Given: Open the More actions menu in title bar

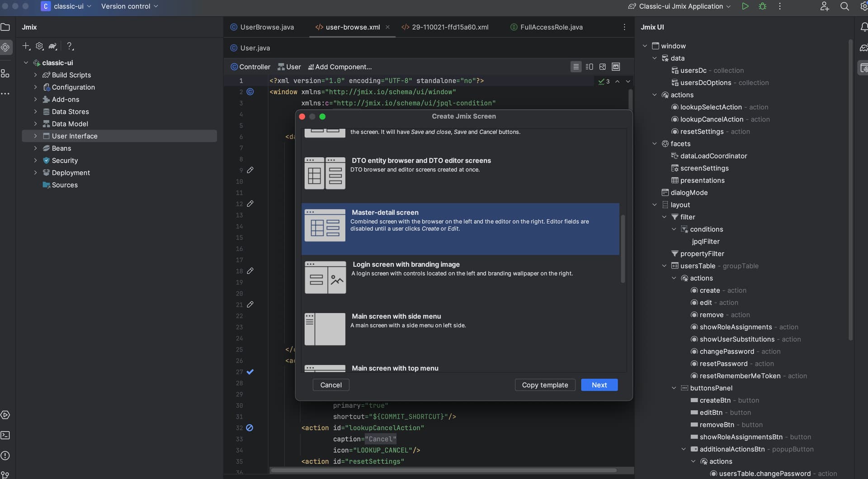Looking at the screenshot, I should tap(780, 6).
